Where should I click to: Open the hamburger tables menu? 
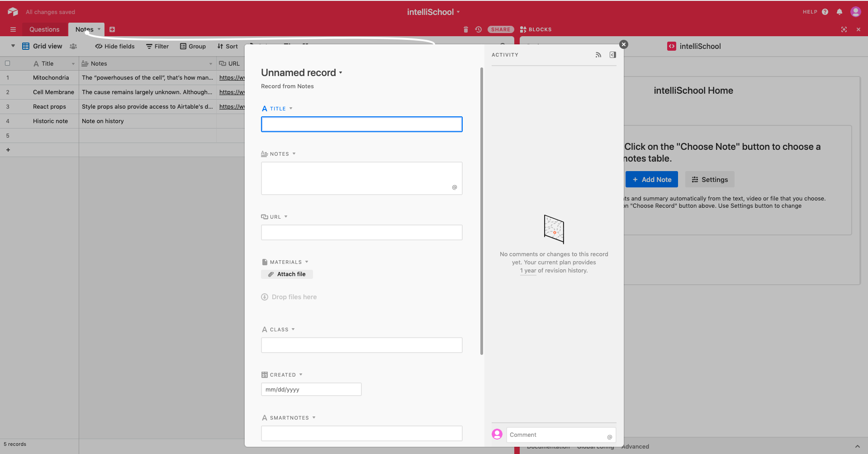(13, 29)
